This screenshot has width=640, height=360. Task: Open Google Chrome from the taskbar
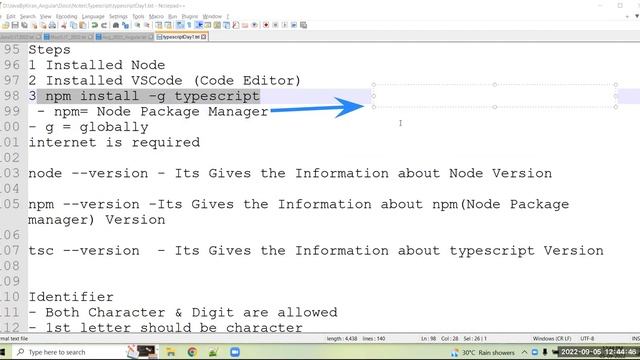[192, 352]
